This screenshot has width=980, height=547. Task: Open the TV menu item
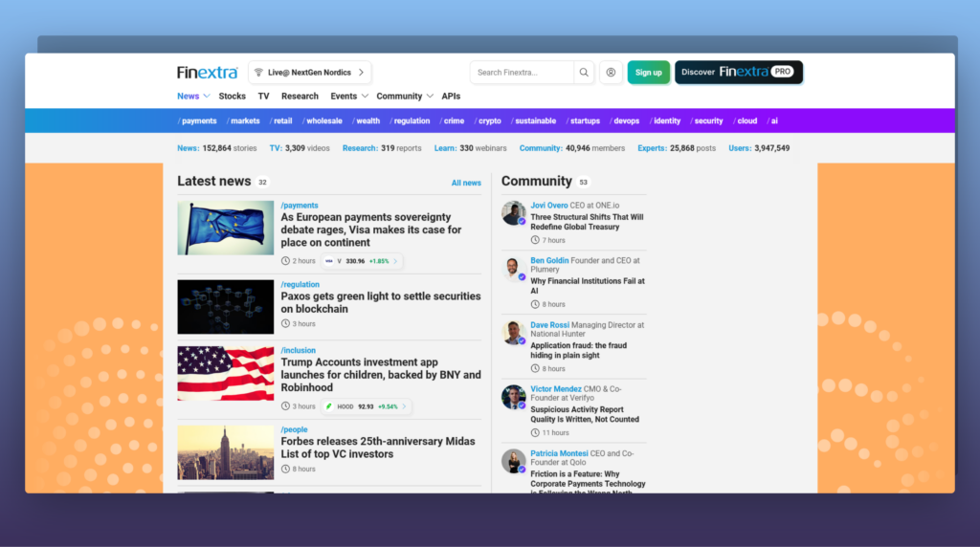pyautogui.click(x=264, y=97)
